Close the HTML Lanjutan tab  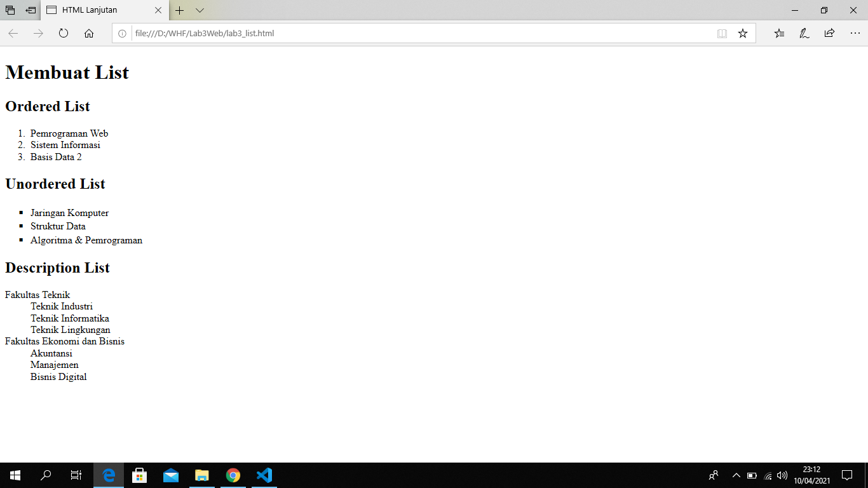[x=158, y=10]
